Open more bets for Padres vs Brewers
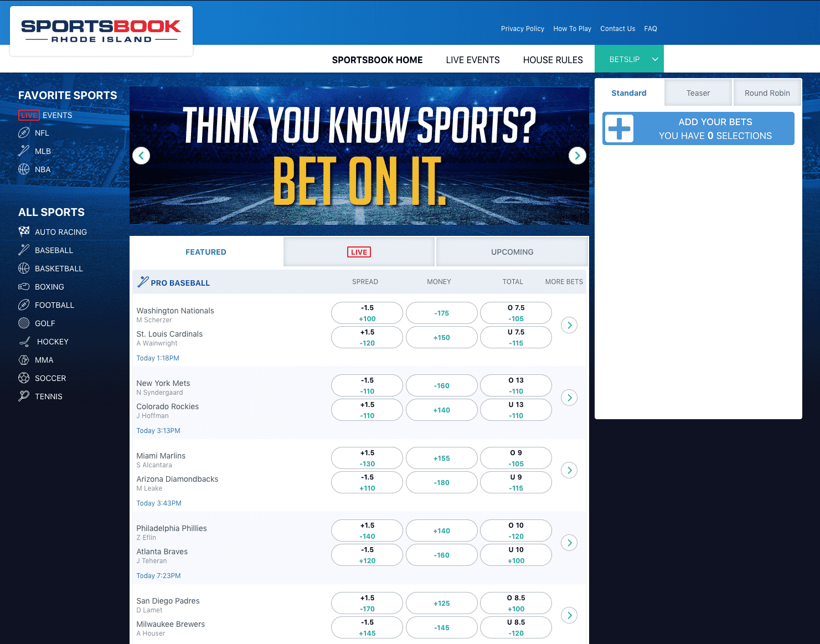This screenshot has width=820, height=644. [569, 615]
